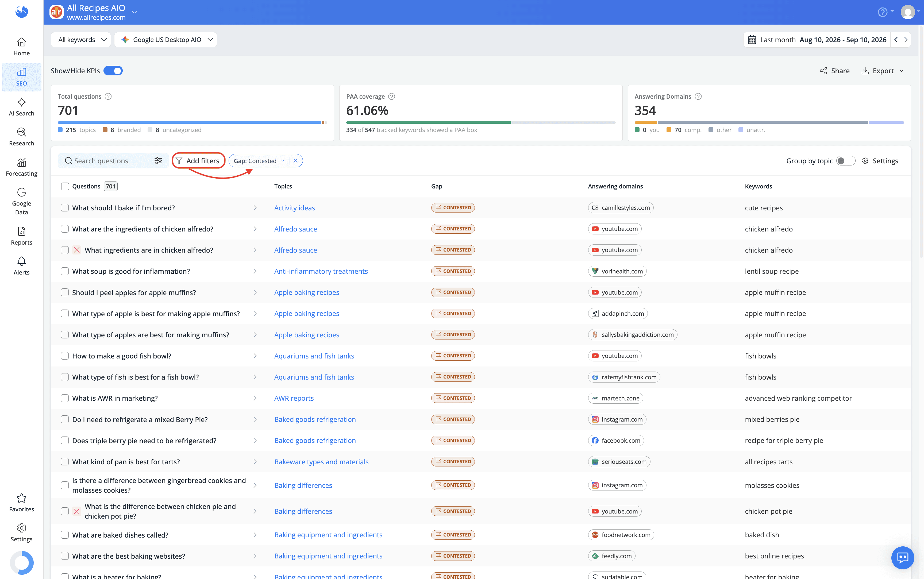The image size is (924, 579).
Task: Click the AWR globe logo
Action: tap(21, 11)
